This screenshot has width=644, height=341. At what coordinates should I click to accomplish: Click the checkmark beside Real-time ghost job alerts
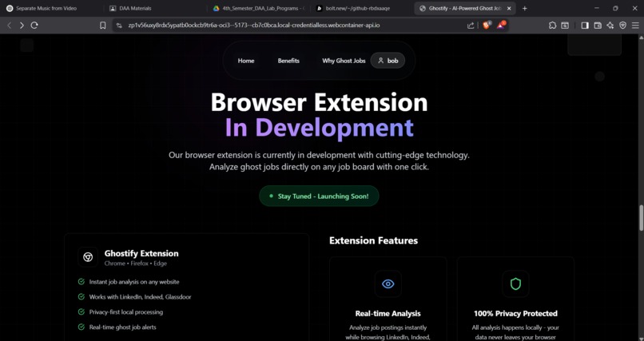(81, 327)
